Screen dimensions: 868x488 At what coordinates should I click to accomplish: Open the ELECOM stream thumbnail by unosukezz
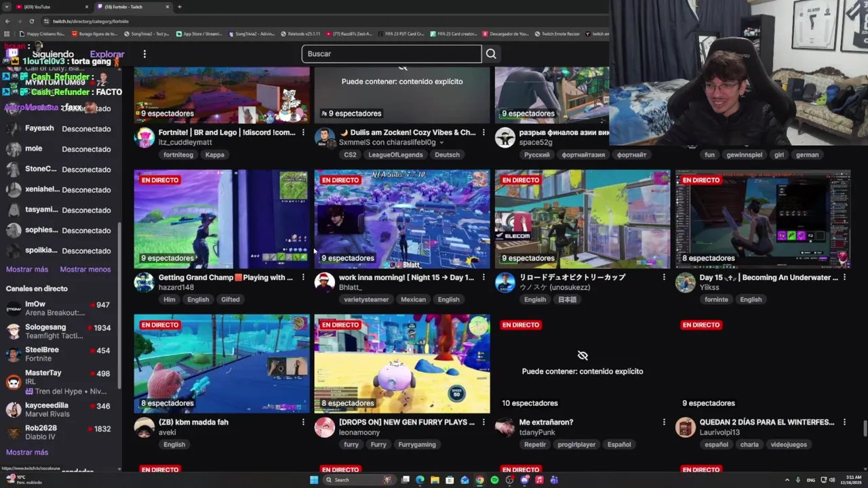[x=583, y=219]
